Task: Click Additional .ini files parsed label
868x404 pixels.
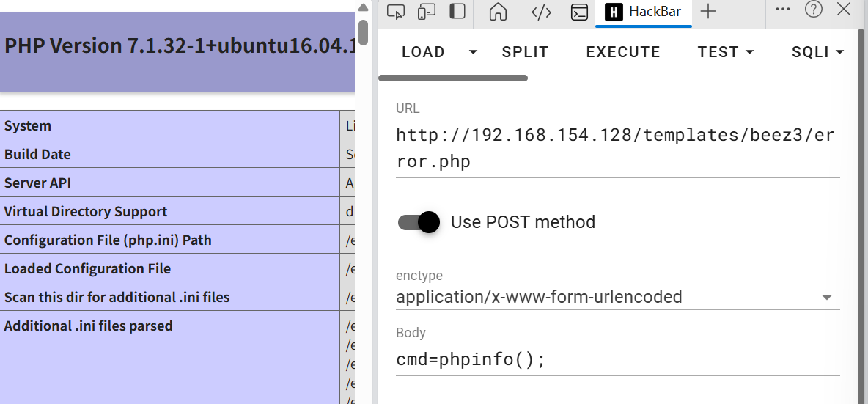Action: pyautogui.click(x=89, y=326)
